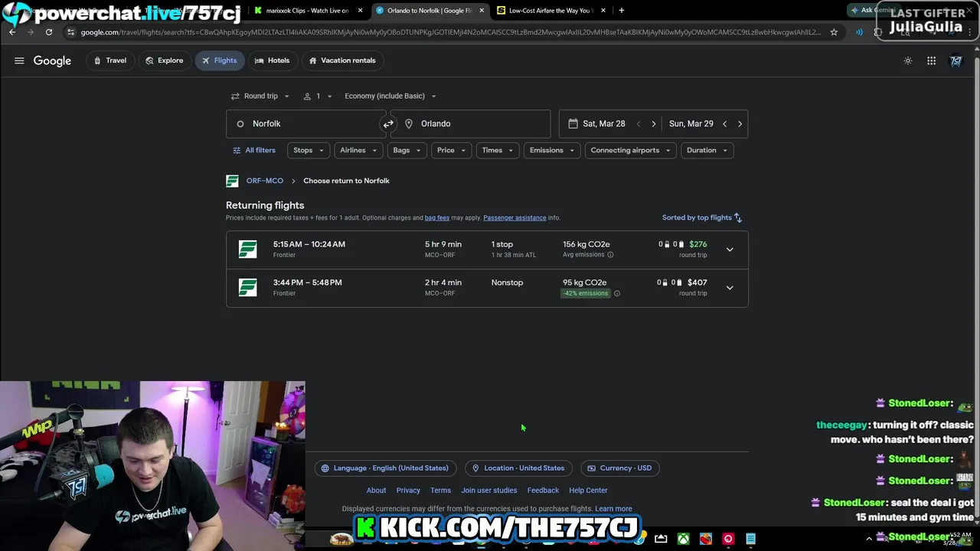Open the Help Center link
This screenshot has height=551, width=980.
(x=588, y=491)
